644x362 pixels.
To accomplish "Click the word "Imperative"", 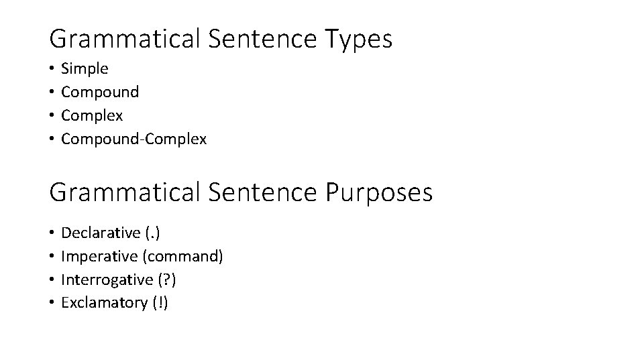I will [x=100, y=256].
